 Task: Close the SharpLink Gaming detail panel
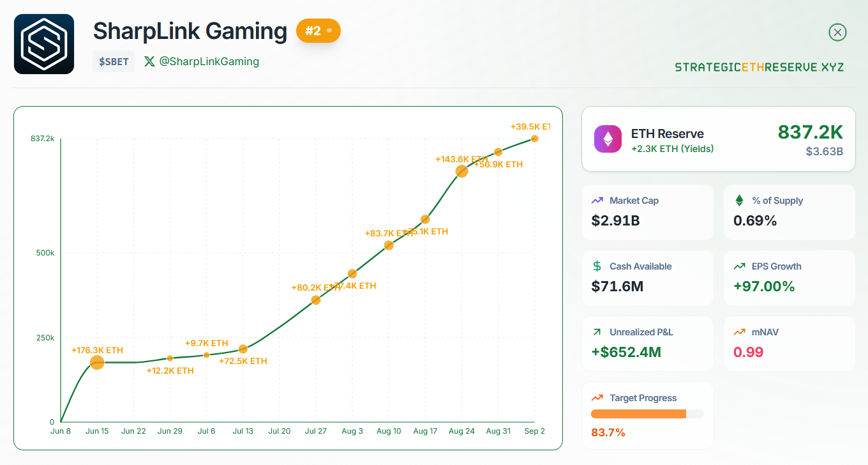[837, 32]
